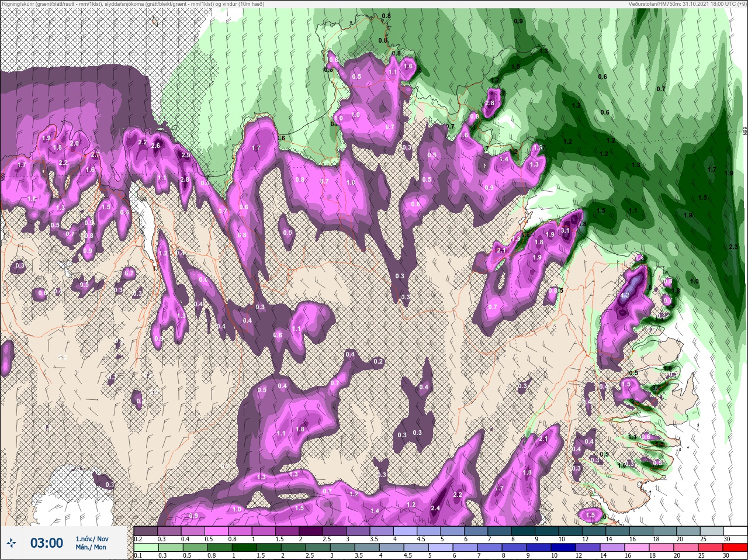Click the 2.3 rain value at the right edge
748x560 pixels.
[734, 247]
